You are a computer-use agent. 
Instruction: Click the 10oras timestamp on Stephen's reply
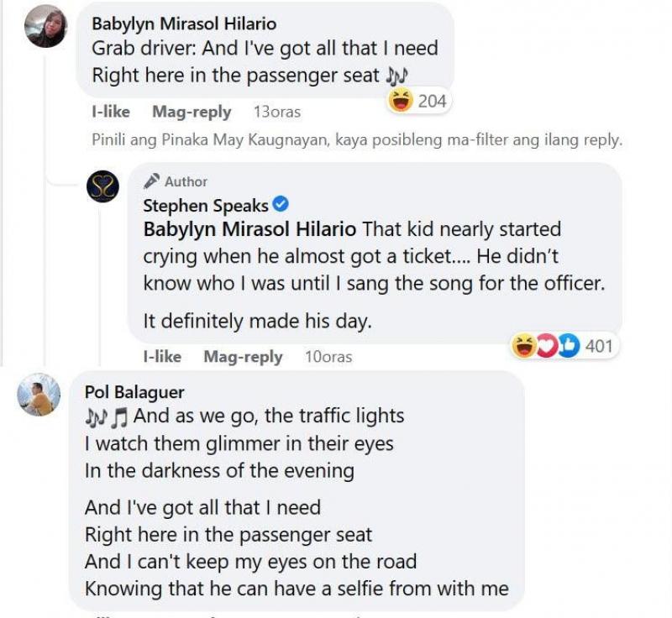(x=328, y=357)
